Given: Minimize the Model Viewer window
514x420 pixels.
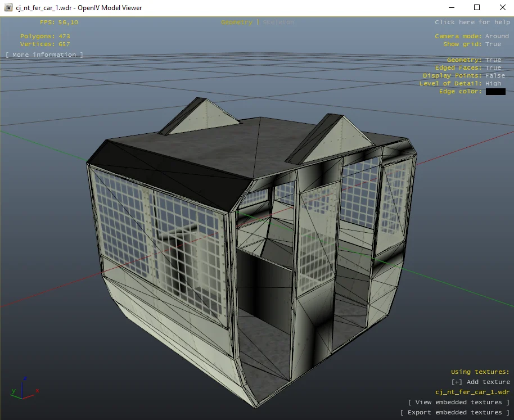Looking at the screenshot, I should pos(451,8).
